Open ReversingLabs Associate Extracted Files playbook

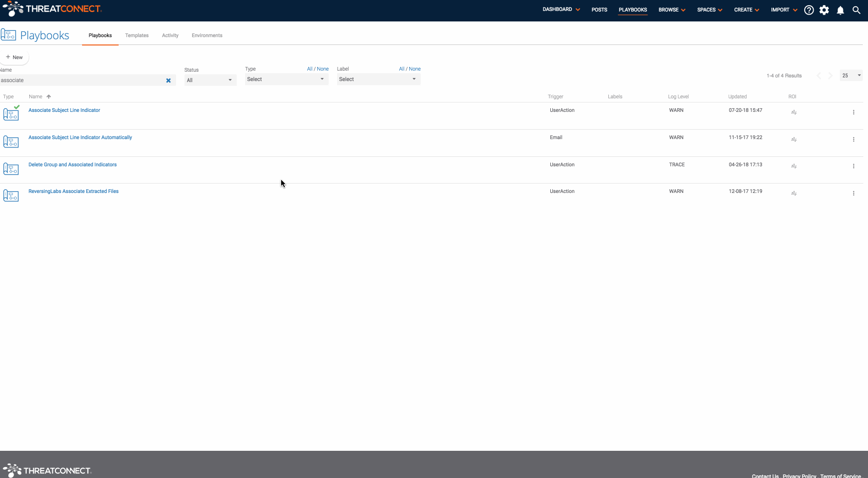[73, 191]
